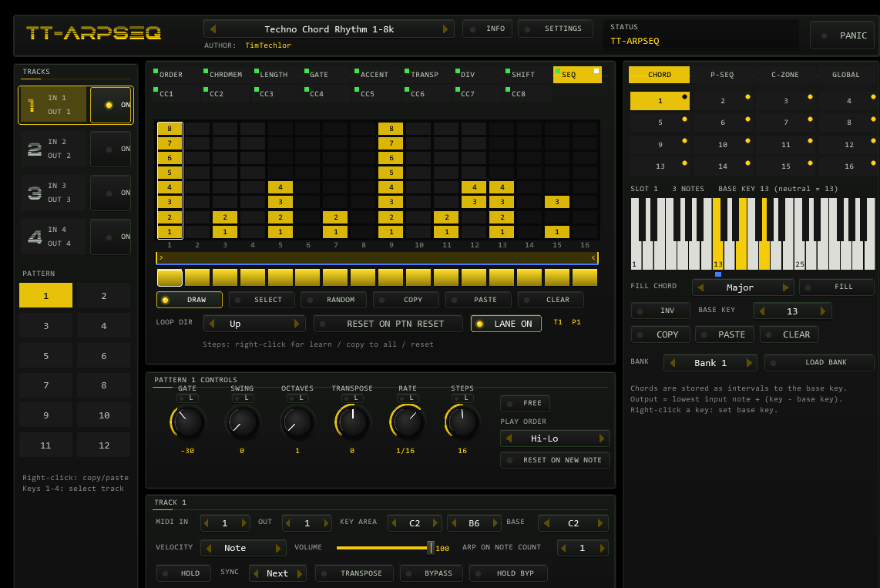Step FILL CHORD type back with its left arrow

pos(700,287)
